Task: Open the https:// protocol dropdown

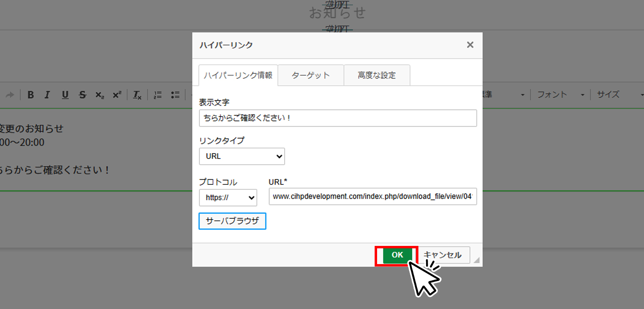Action: (x=228, y=197)
